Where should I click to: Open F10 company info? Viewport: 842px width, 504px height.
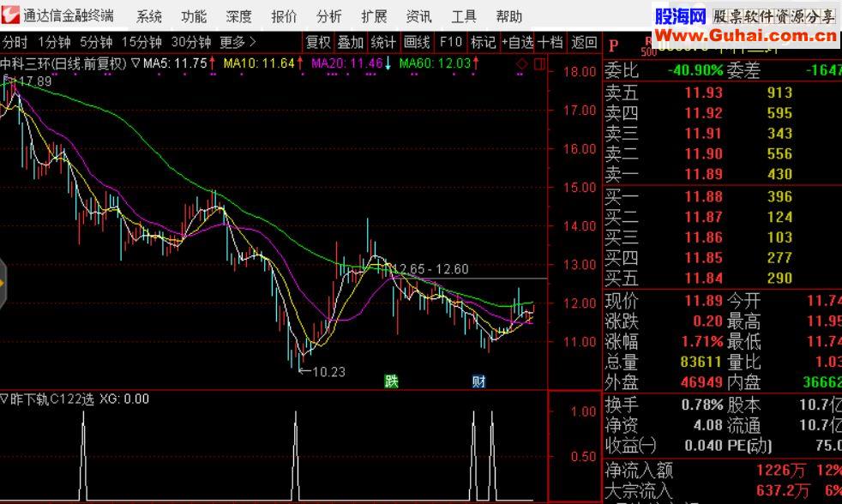click(x=450, y=42)
